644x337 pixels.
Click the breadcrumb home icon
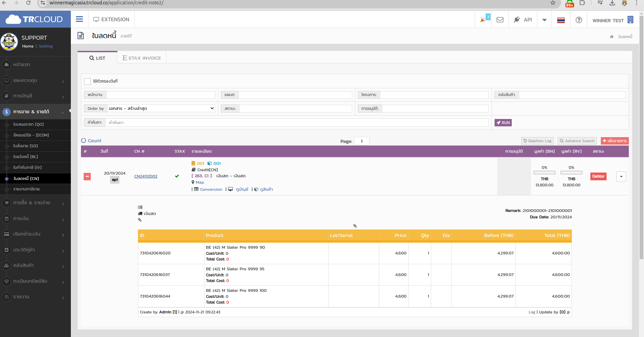click(612, 36)
